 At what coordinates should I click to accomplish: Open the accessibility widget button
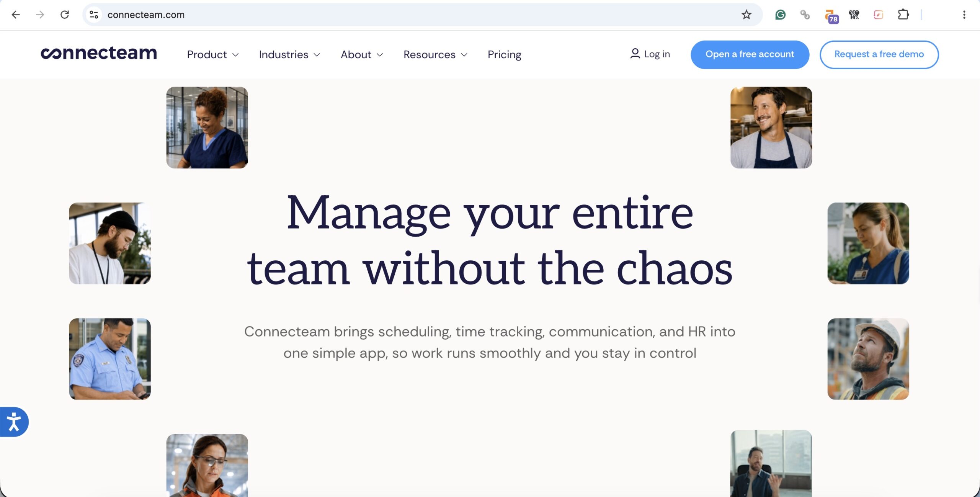[x=14, y=422]
